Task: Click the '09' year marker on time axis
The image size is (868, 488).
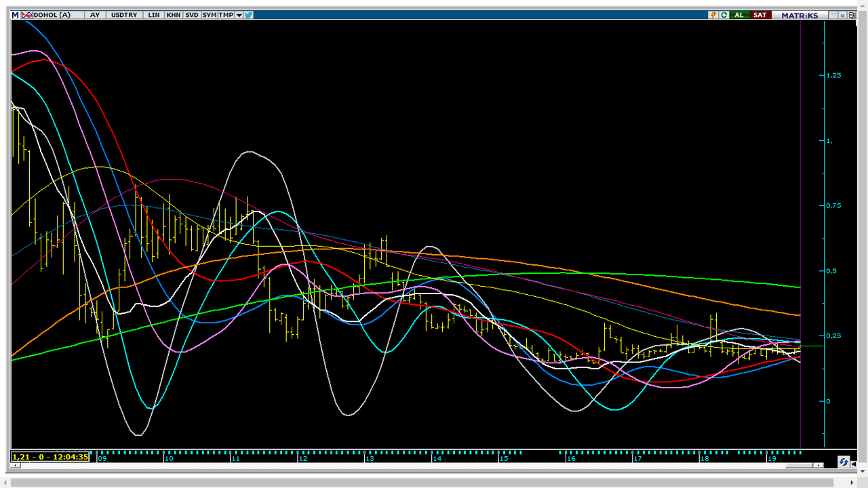Action: (102, 458)
